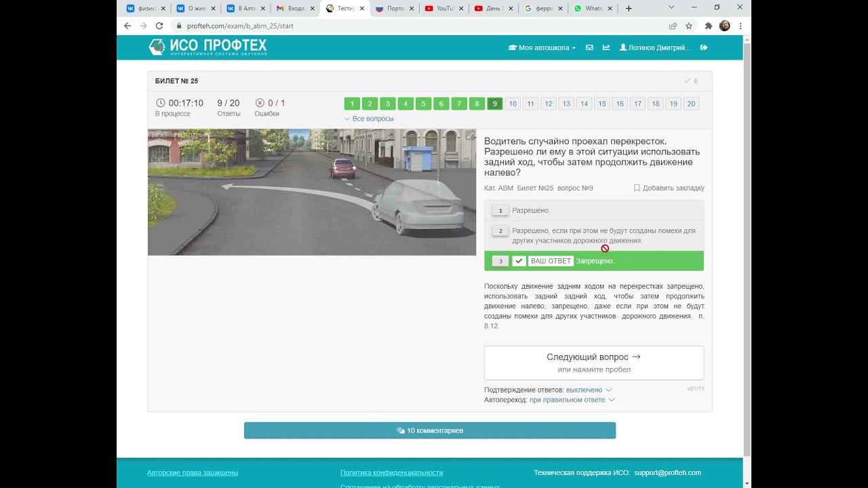
Task: Select answer 3 'Запрещено.'
Action: pos(594,261)
